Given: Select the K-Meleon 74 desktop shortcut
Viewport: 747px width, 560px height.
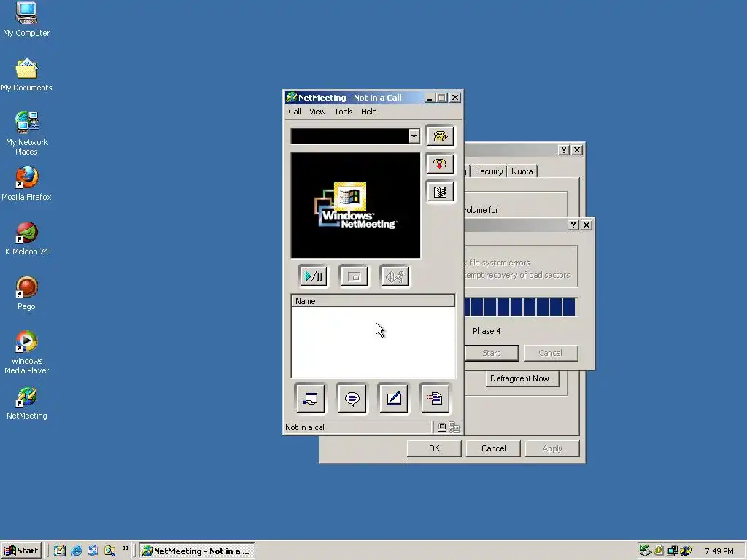Looking at the screenshot, I should (x=26, y=238).
